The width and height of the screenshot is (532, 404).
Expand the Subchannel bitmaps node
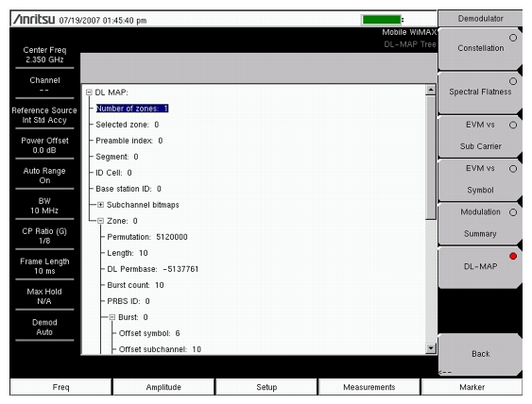point(100,205)
